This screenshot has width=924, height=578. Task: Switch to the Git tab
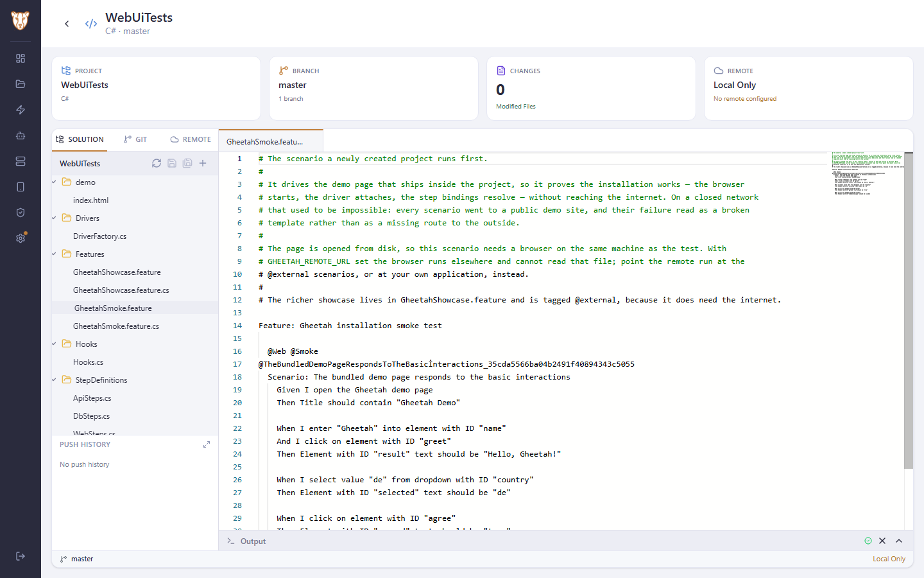(x=135, y=139)
